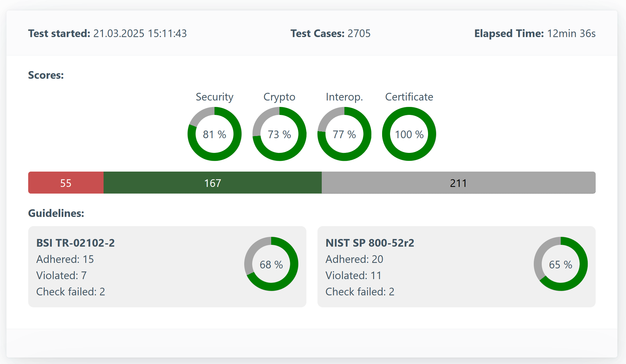Click the BSI TR-02102-2 68 % donut
Screen dimensions: 626x364
[271, 264]
